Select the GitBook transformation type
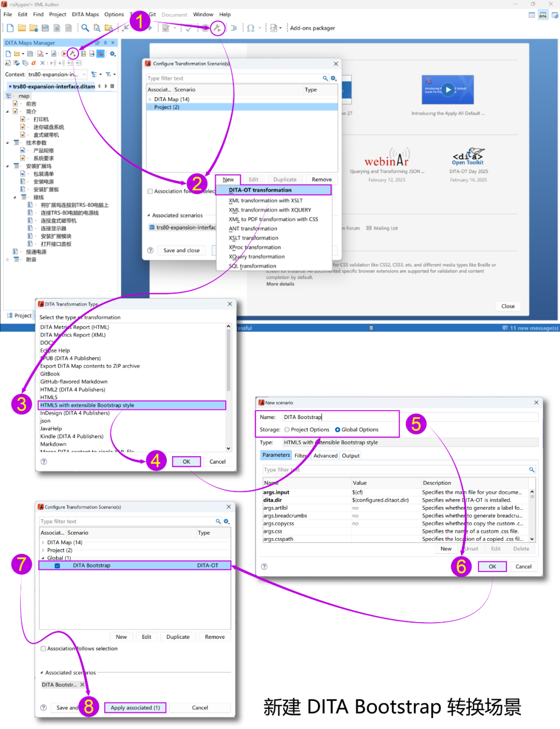 [x=50, y=374]
